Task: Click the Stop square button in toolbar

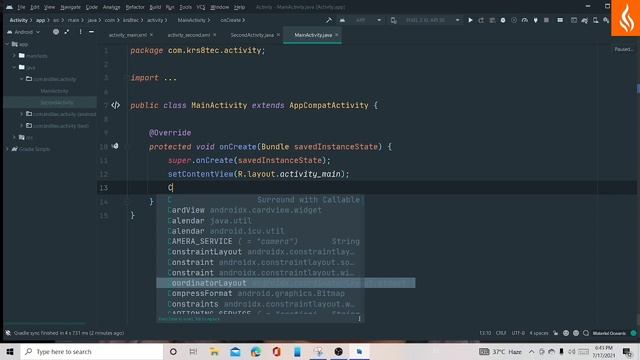Action: [x=546, y=20]
